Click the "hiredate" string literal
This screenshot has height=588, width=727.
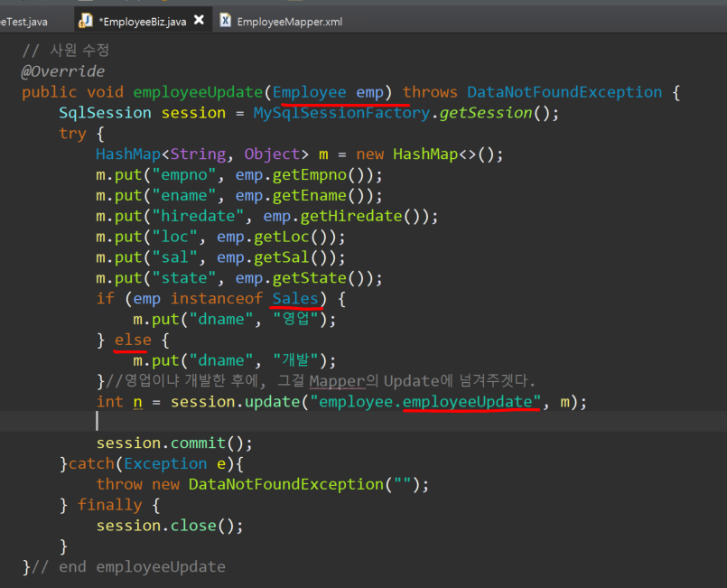pyautogui.click(x=198, y=216)
